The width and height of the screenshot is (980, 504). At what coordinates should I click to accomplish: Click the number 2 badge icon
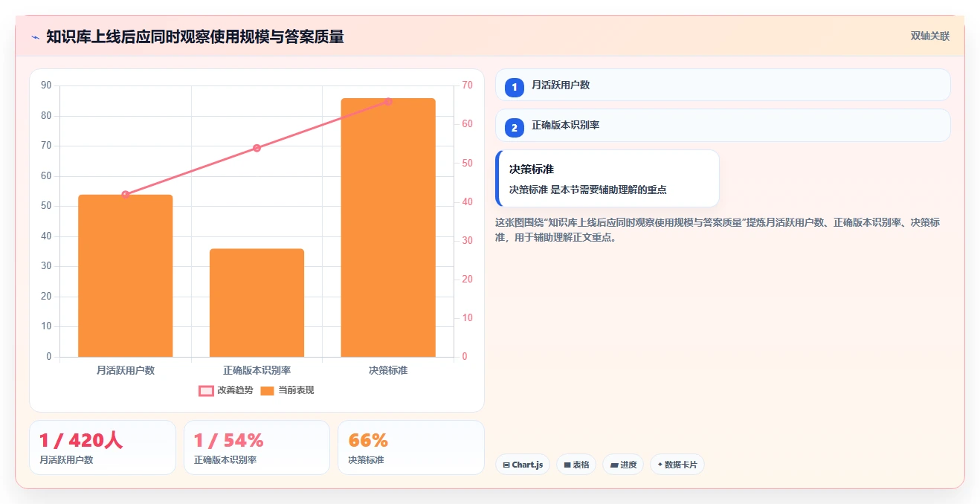click(x=515, y=128)
